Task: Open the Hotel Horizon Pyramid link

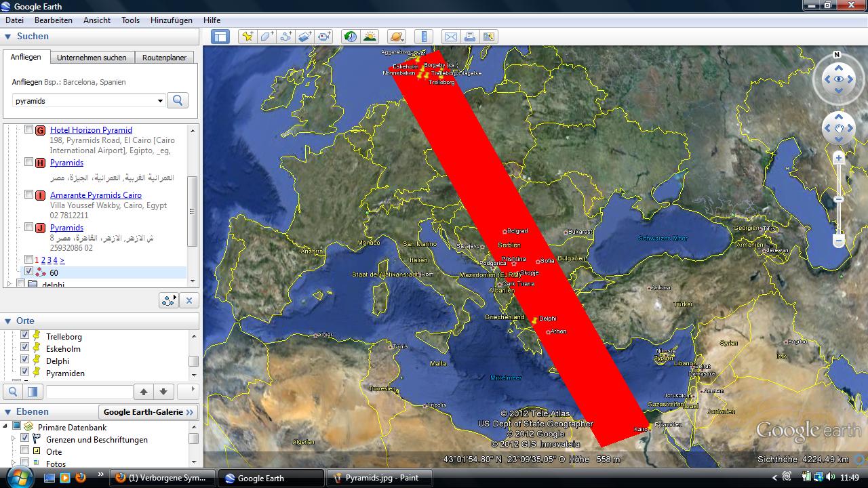Action: point(91,130)
